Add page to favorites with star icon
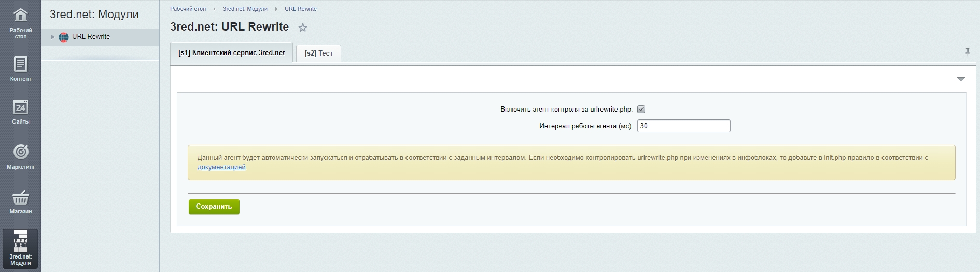Screen dimensions: 980x272 coord(303,28)
